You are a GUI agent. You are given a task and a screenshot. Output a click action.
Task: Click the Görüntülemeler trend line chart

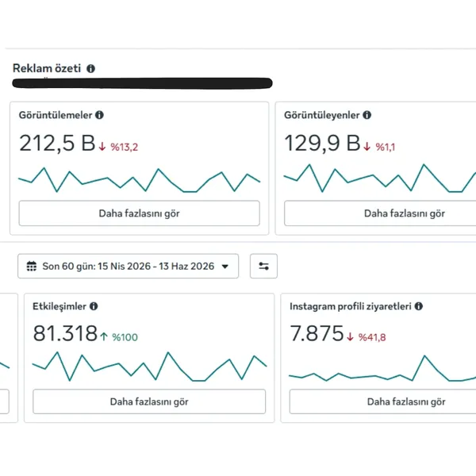pos(140,180)
